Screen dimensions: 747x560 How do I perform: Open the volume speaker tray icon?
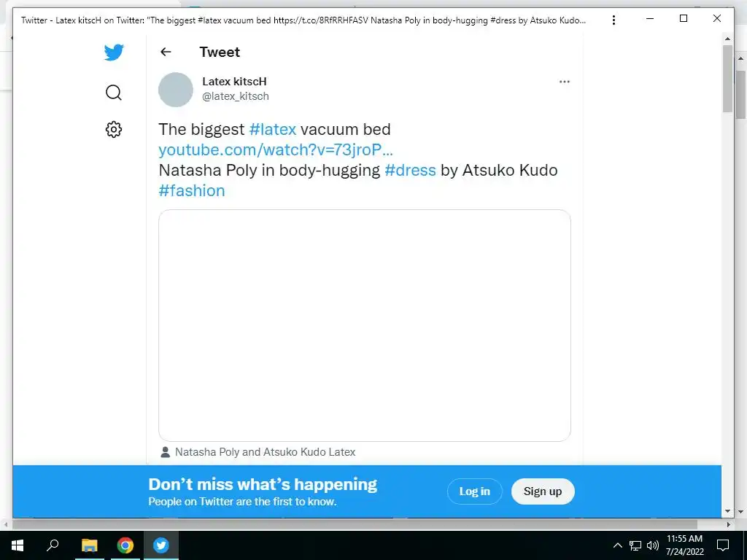click(x=653, y=545)
